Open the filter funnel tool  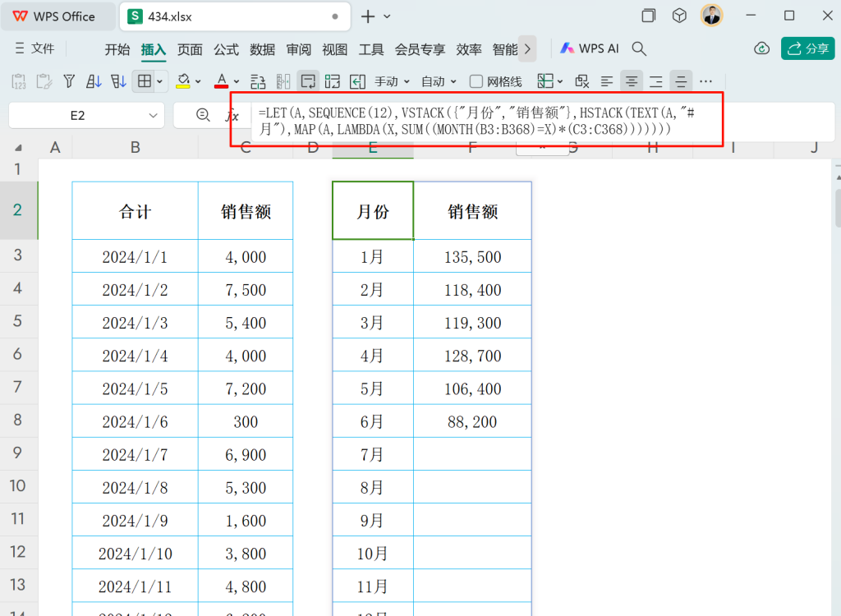[69, 81]
